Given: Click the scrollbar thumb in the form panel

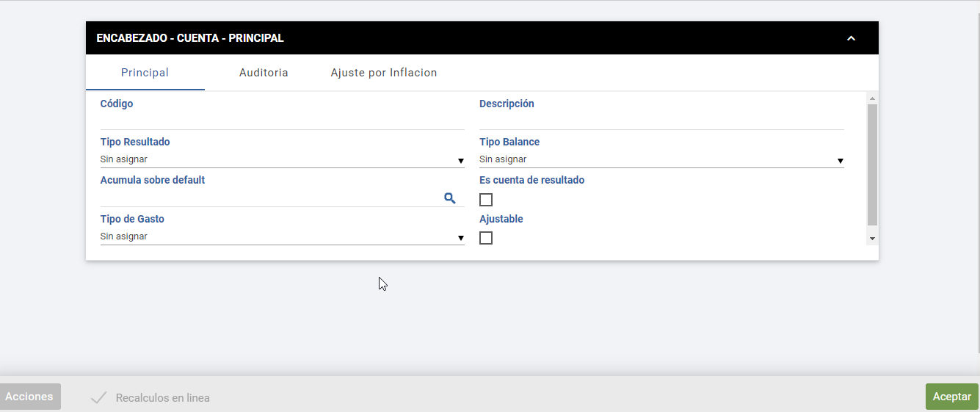Looking at the screenshot, I should [x=872, y=163].
